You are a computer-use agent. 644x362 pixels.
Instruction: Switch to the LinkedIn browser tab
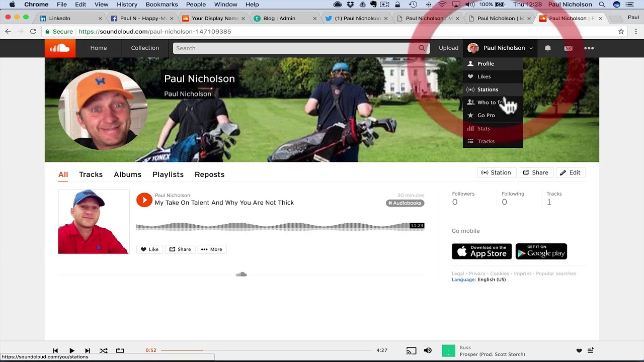pyautogui.click(x=71, y=18)
